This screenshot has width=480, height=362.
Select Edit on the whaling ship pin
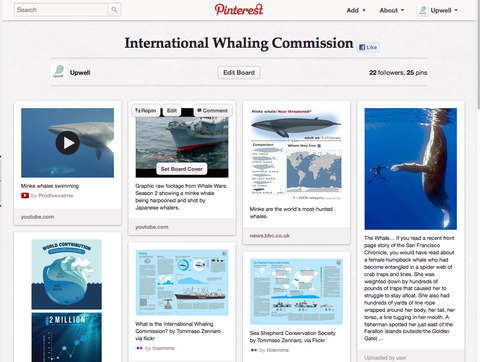(x=172, y=111)
